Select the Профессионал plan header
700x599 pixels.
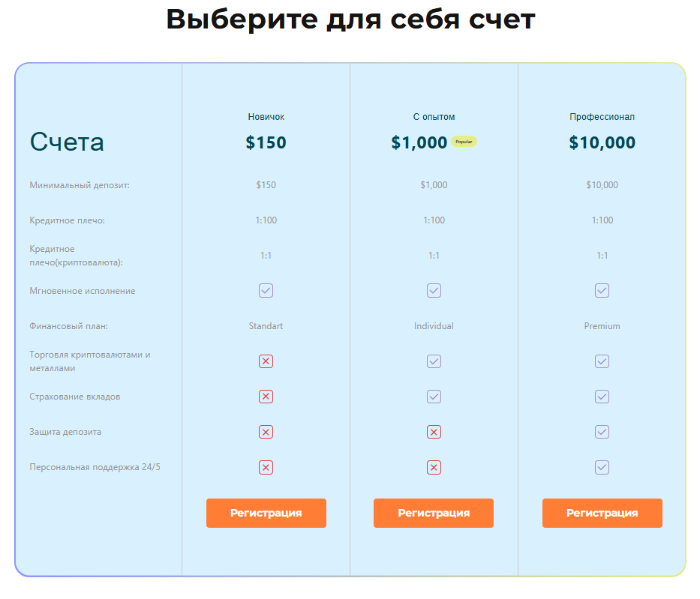pyautogui.click(x=602, y=116)
